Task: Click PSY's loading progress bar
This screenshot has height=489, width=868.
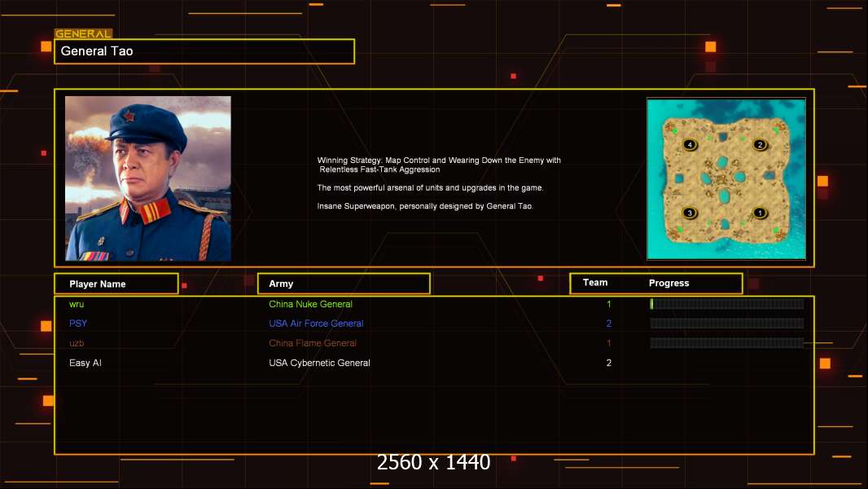Action: click(727, 324)
